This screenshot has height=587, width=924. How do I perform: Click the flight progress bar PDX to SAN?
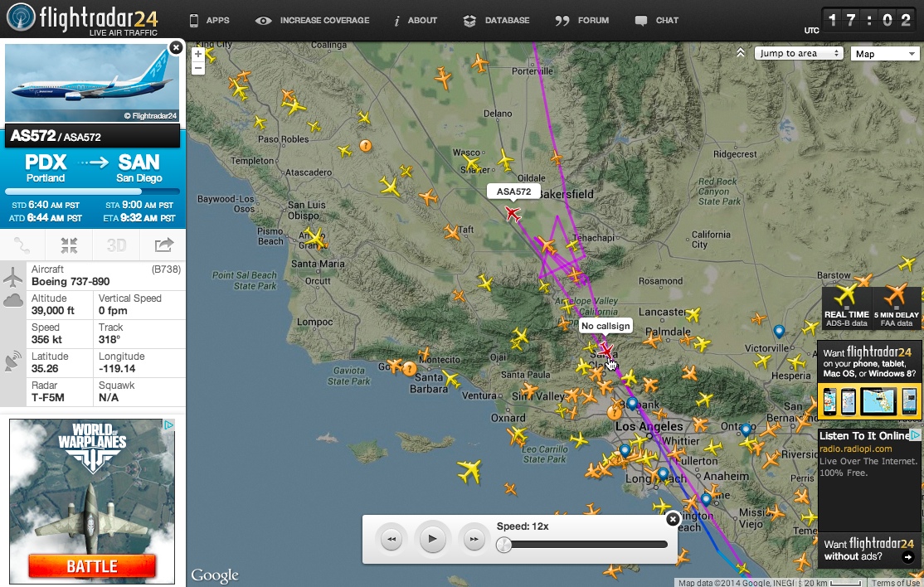pos(92,192)
